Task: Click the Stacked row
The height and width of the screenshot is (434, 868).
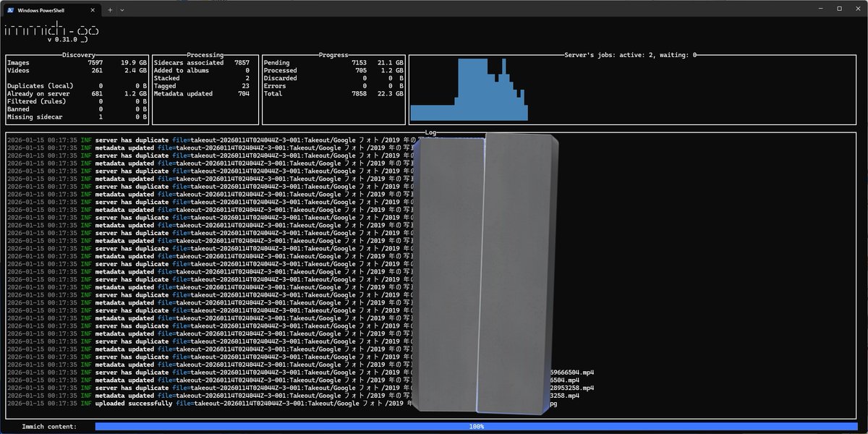Action: click(202, 78)
